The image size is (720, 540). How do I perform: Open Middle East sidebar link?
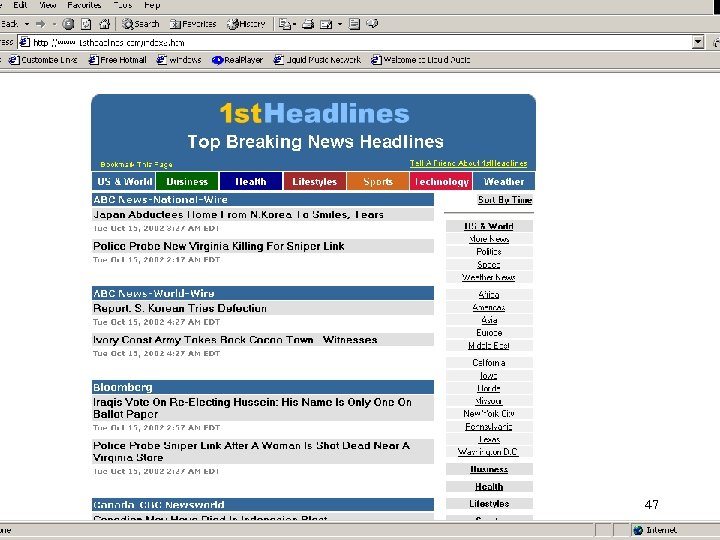tap(489, 345)
